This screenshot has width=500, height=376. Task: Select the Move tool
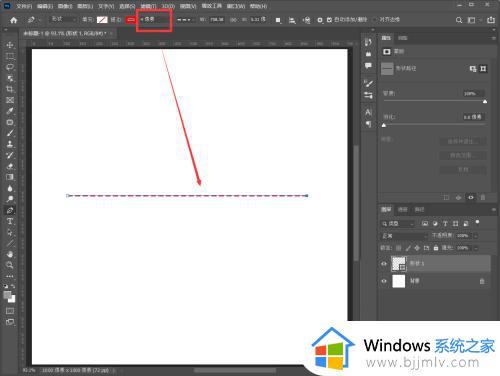[x=10, y=45]
